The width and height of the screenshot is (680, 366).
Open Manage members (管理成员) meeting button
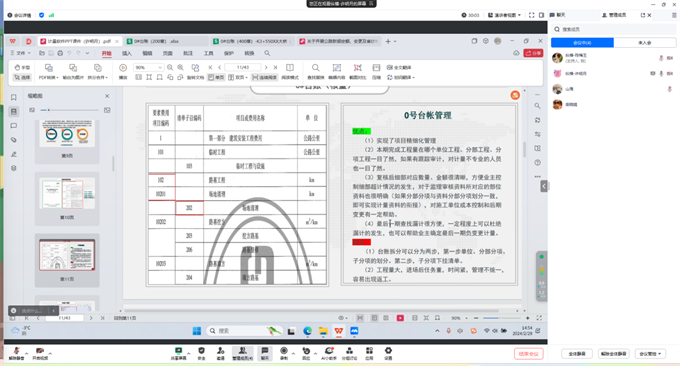tap(242, 353)
